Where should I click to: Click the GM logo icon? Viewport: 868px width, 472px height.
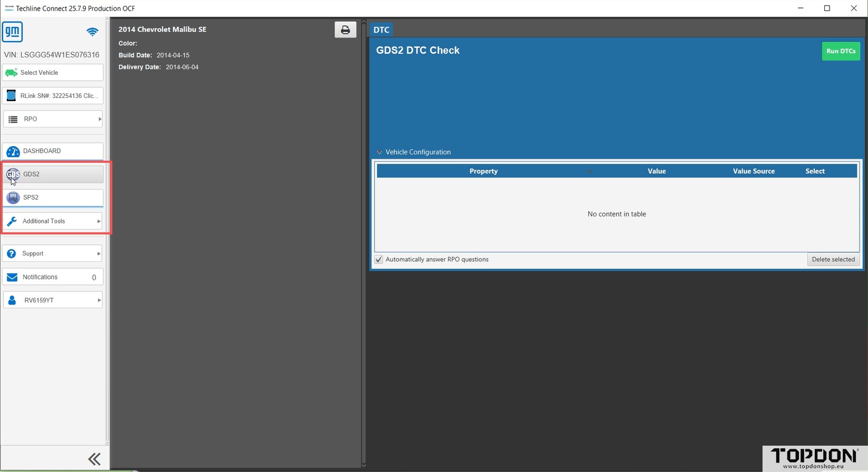point(12,32)
